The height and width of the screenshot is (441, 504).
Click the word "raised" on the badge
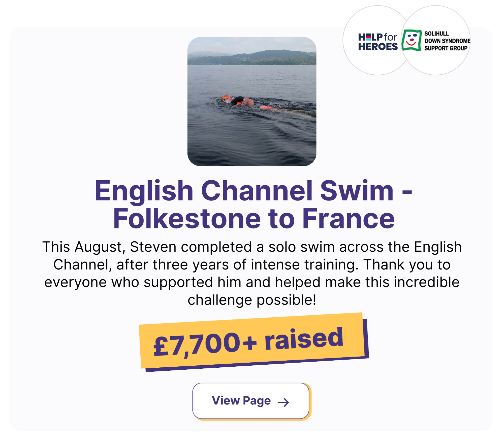coord(304,339)
